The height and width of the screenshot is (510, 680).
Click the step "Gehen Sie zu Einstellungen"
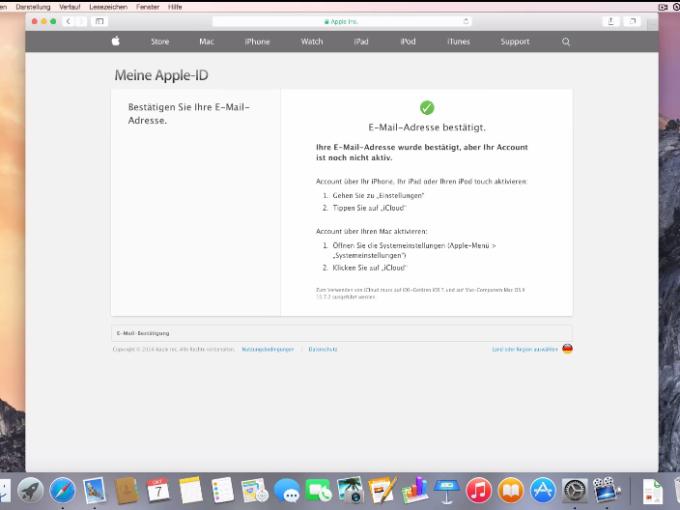pyautogui.click(x=378, y=196)
